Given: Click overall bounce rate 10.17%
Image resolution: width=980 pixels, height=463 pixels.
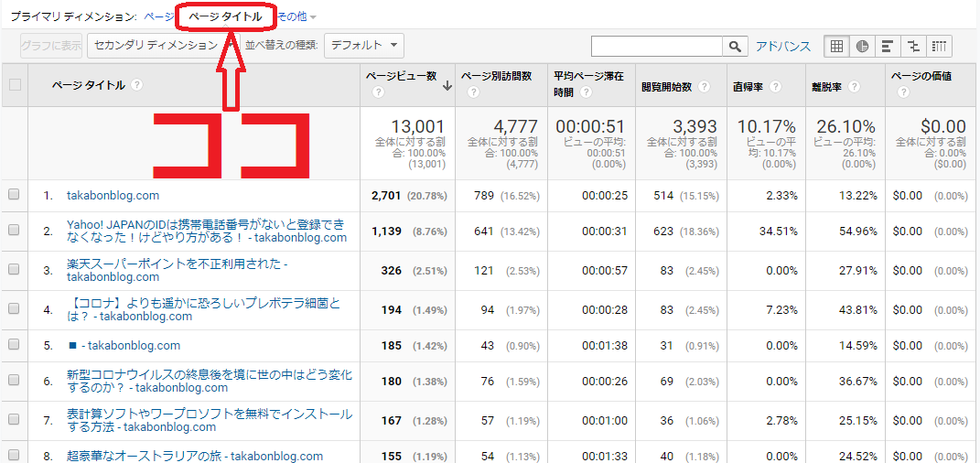Looking at the screenshot, I should click(766, 127).
